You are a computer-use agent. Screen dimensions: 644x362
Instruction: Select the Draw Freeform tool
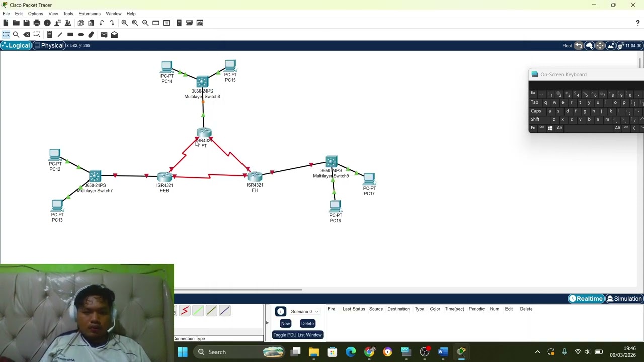[x=91, y=34]
